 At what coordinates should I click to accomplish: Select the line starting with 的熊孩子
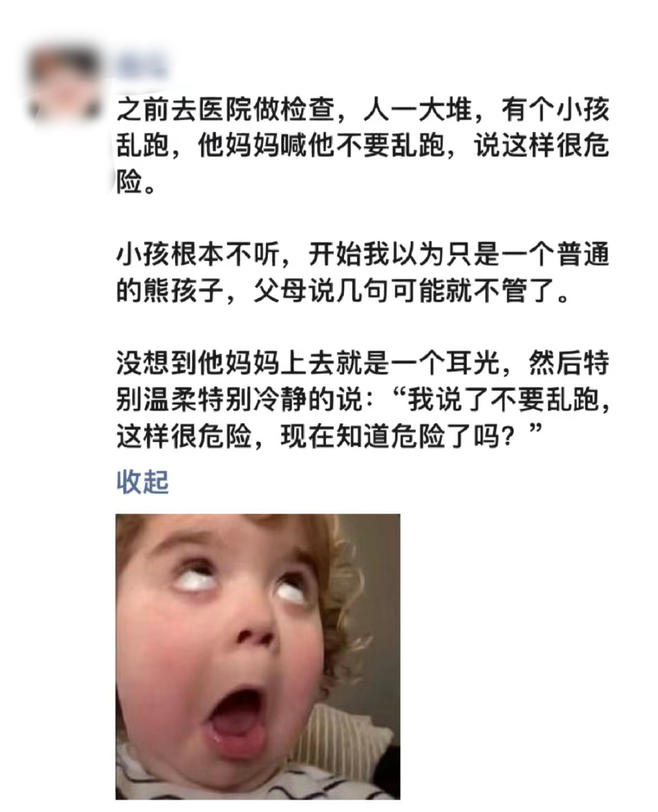[343, 292]
